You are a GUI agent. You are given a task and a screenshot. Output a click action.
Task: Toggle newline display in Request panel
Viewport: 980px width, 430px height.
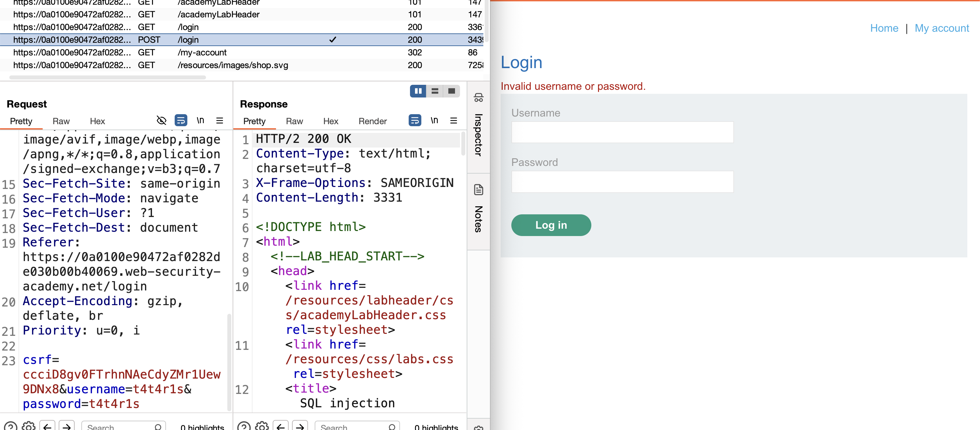200,121
